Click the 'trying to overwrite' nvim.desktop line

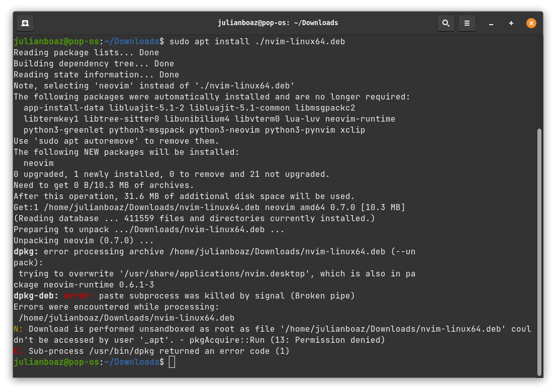click(x=217, y=273)
